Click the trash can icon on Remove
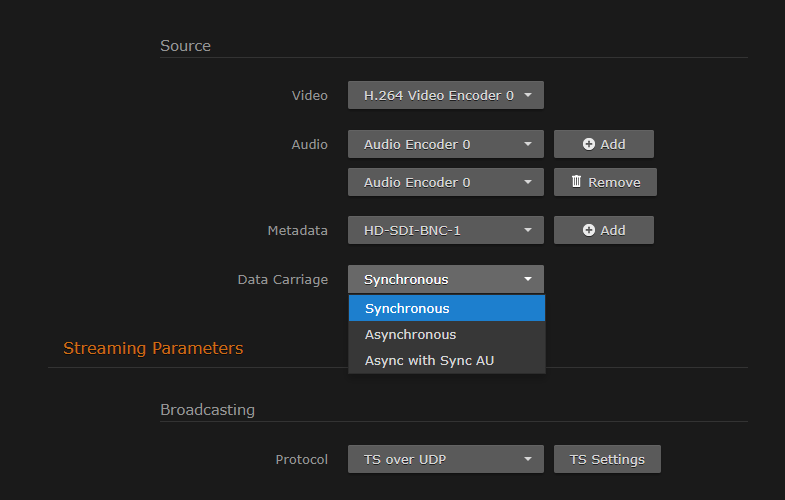 pos(576,182)
